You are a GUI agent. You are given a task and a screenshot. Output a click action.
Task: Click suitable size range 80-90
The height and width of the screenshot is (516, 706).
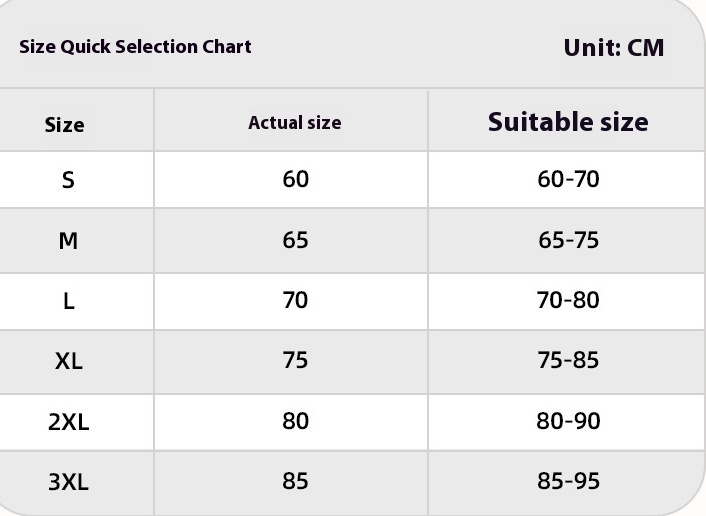(568, 421)
